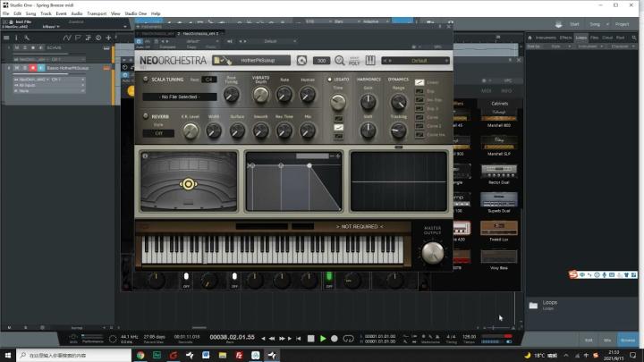
Task: Open Chrome from the Windows taskbar
Action: [140, 355]
